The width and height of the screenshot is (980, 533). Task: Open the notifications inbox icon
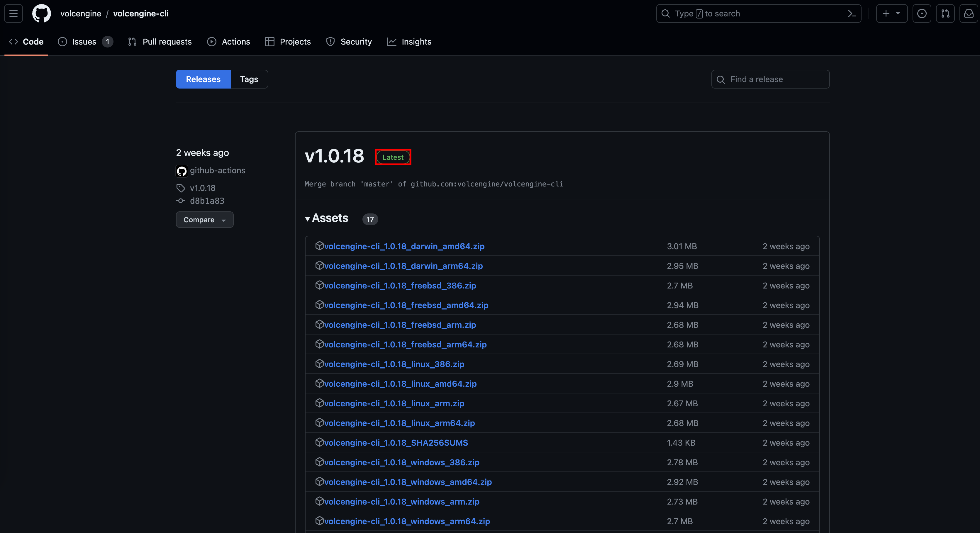[969, 14]
